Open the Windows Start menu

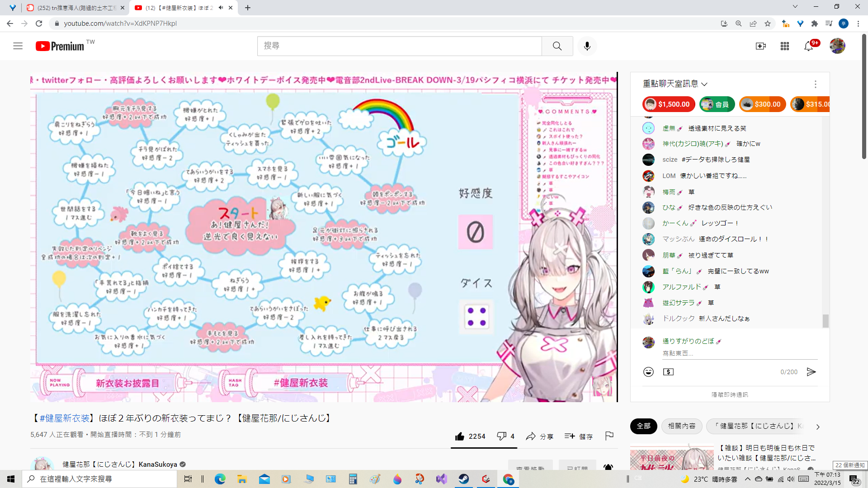point(11,479)
